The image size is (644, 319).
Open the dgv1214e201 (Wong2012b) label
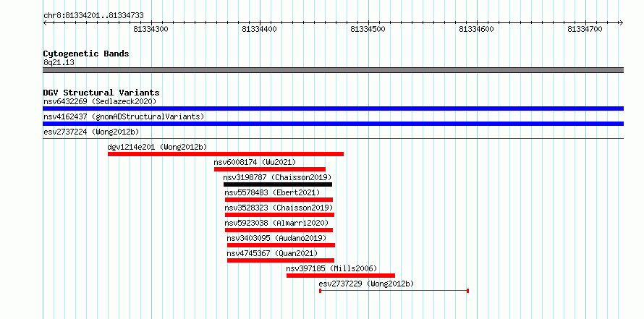[157, 147]
